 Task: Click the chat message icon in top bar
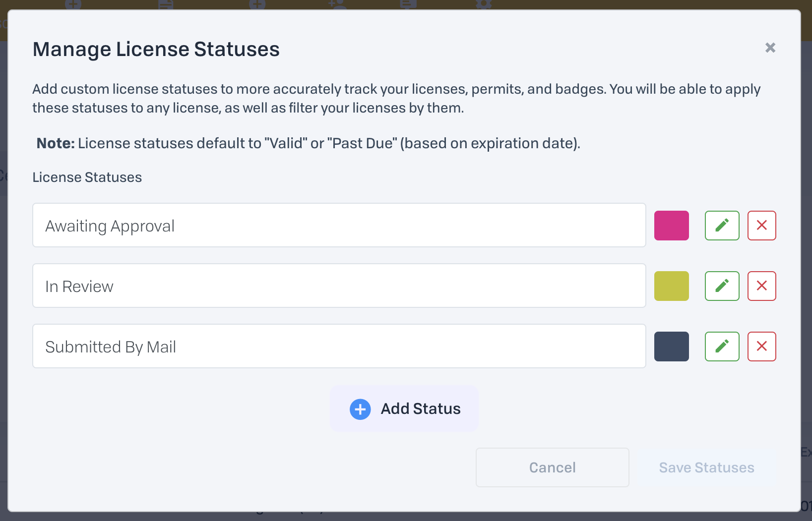click(408, 4)
